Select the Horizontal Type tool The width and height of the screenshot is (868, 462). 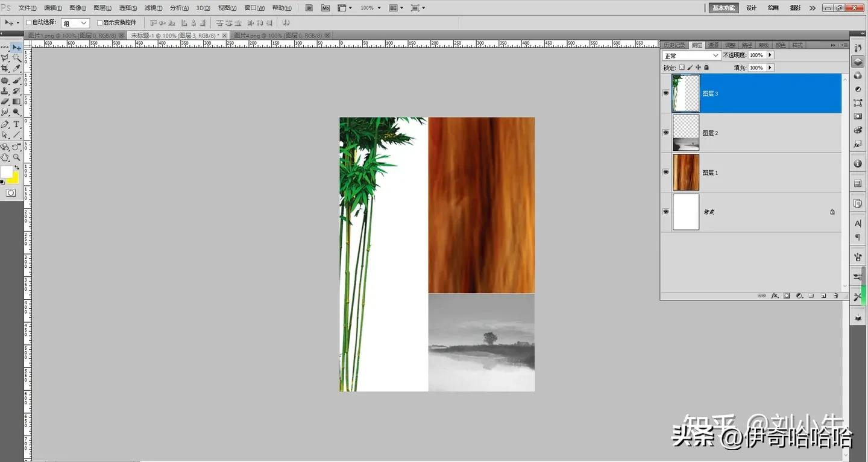point(16,124)
